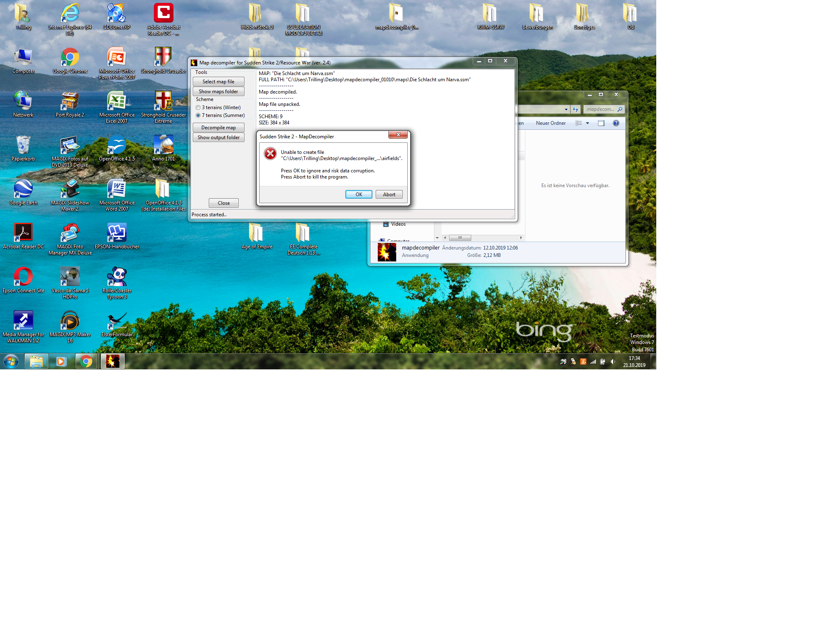Open the Epson Connect Site shortcut
840x623 pixels.
23,280
